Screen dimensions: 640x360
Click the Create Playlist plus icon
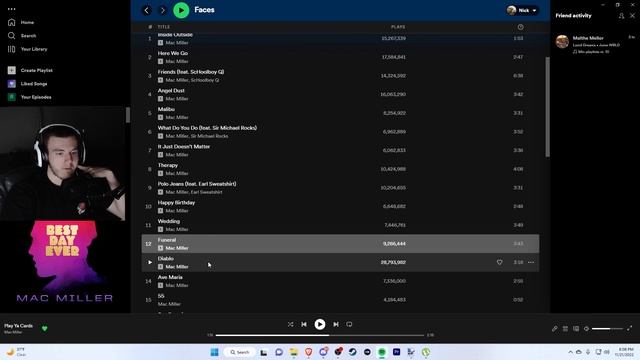point(11,70)
